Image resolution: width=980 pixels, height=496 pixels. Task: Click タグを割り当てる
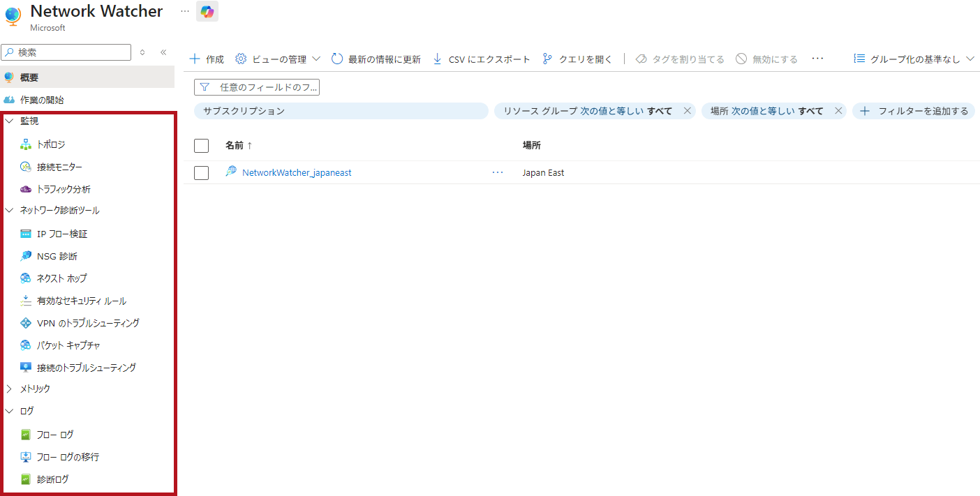pos(680,59)
